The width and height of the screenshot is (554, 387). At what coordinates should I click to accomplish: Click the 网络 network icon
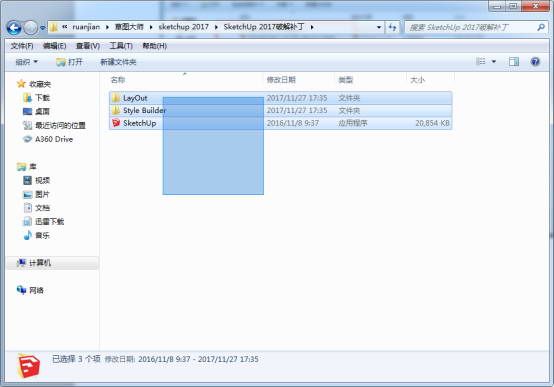[21, 291]
